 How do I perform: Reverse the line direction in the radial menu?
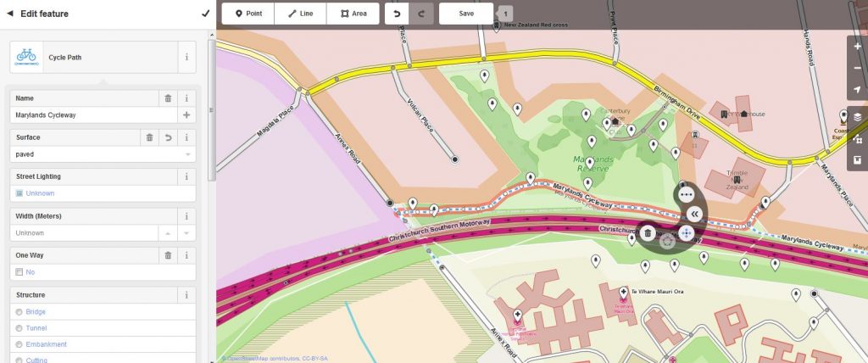[x=695, y=214]
